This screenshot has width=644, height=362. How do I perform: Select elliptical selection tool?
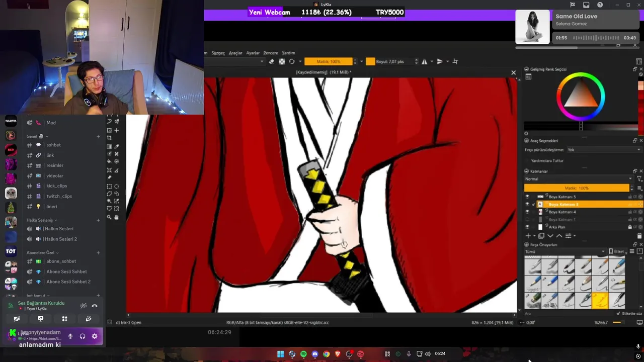click(x=117, y=186)
